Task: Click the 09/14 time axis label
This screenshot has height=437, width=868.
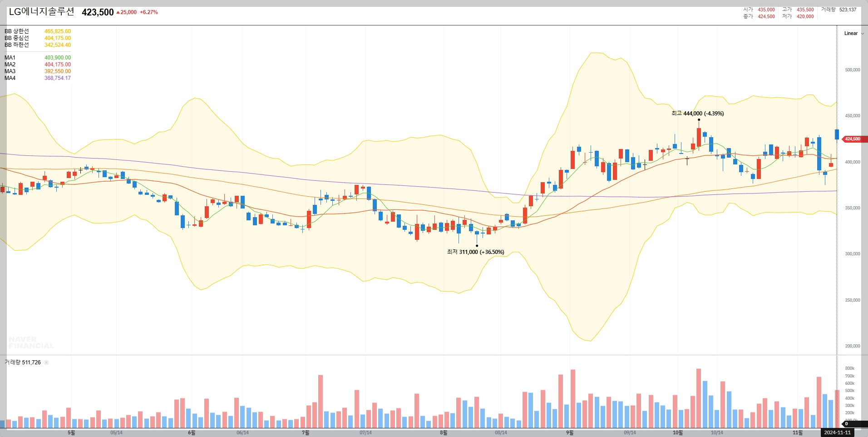Action: click(630, 432)
